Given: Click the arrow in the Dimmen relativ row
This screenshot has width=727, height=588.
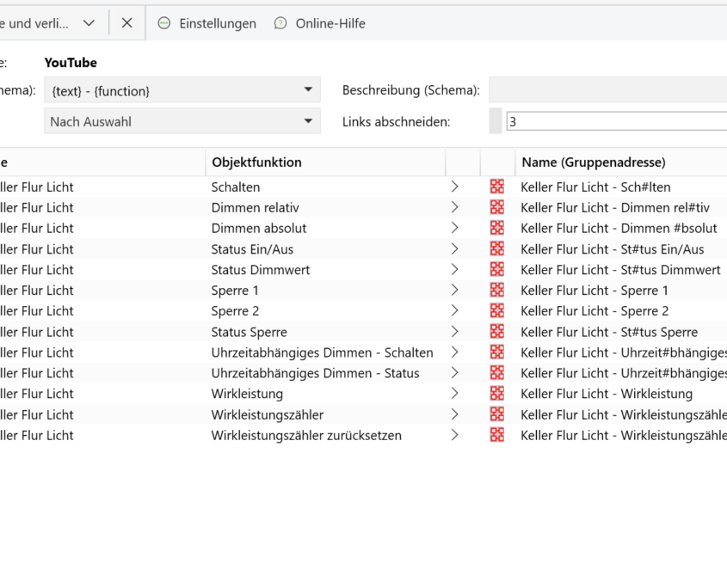Looking at the screenshot, I should [454, 207].
